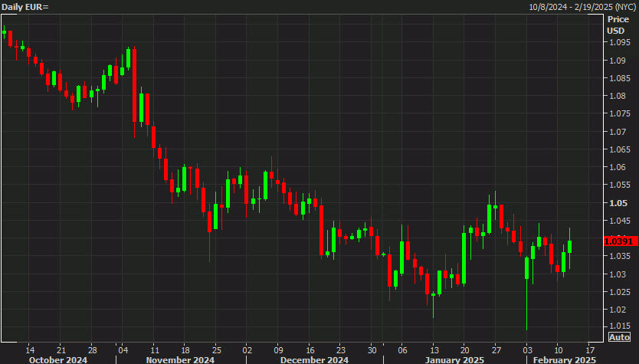Viewport: 639px width, 364px height.
Task: Click the 13 date tick in January
Action: tap(434, 350)
